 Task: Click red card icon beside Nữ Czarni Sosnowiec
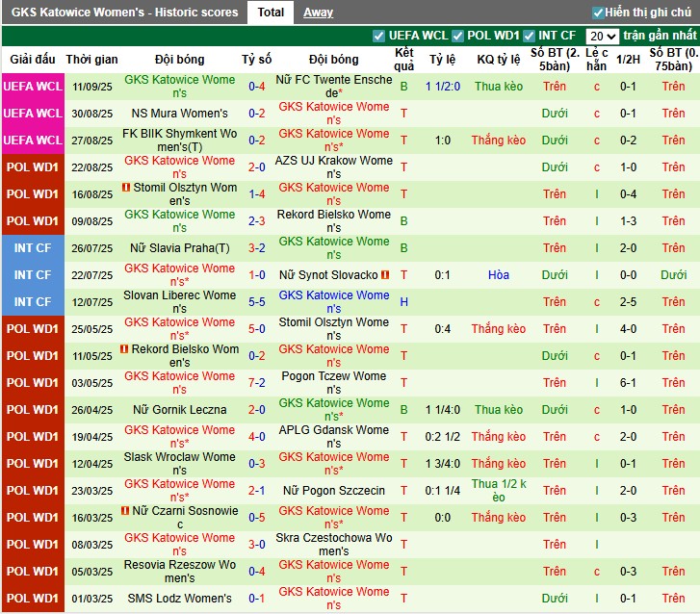pos(125,511)
